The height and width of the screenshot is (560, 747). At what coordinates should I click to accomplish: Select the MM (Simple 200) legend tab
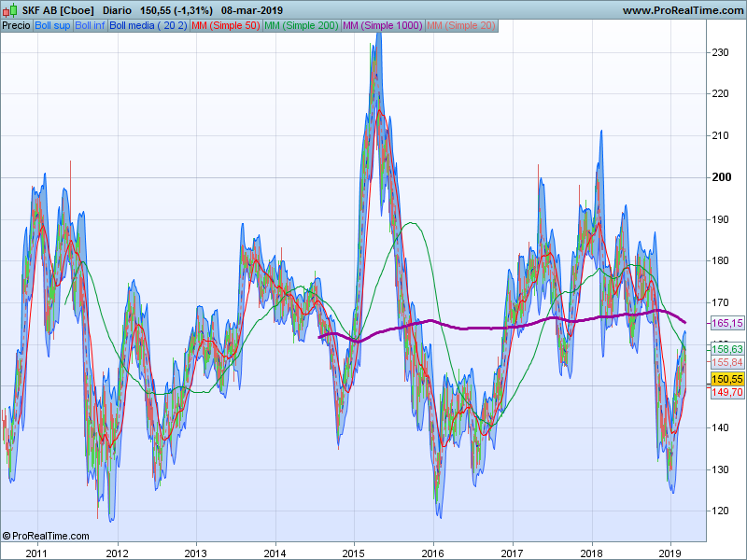pos(302,26)
